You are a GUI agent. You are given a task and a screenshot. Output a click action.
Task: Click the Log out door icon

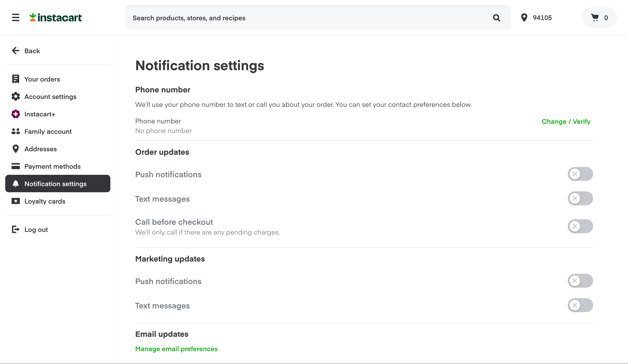pyautogui.click(x=16, y=229)
